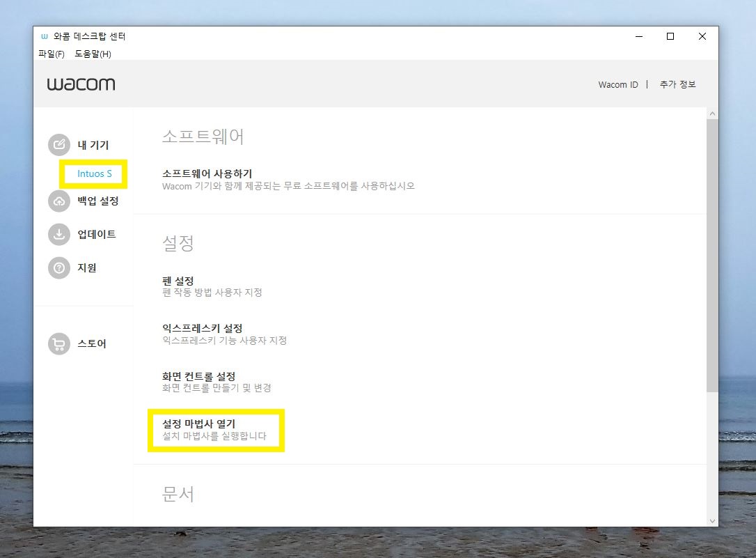Viewport: 756px width, 558px height.
Task: Click the question mark icon for 지원
Action: click(x=58, y=268)
